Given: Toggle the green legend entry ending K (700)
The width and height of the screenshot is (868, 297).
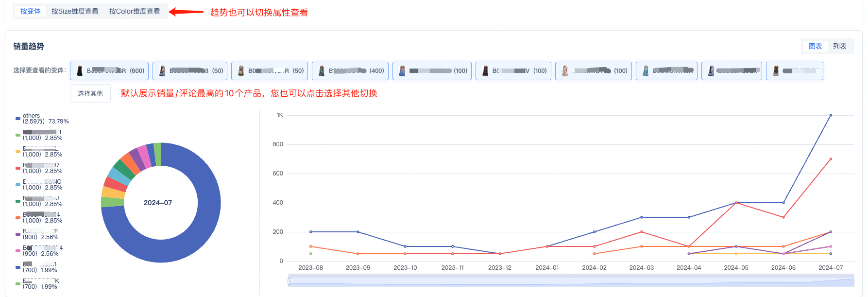Looking at the screenshot, I should 37,284.
